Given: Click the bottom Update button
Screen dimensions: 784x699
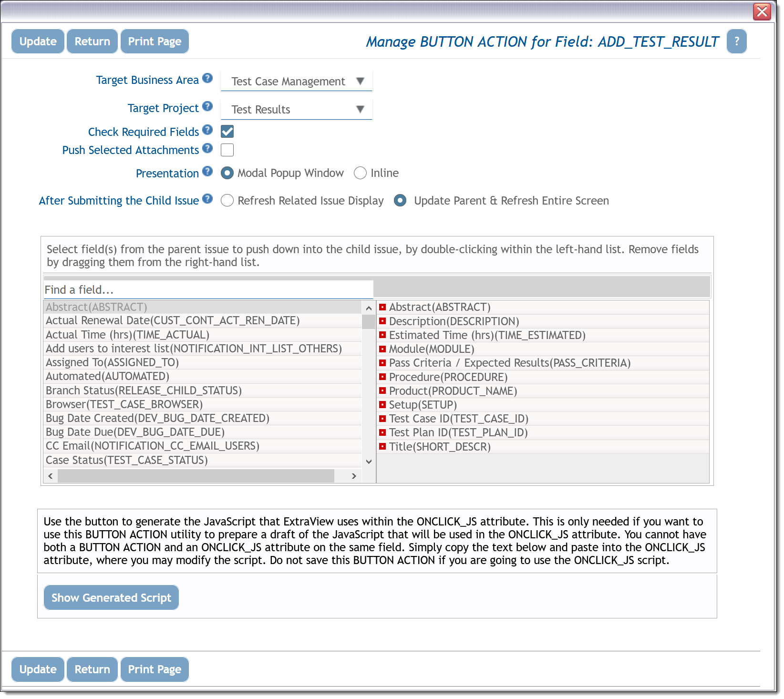Looking at the screenshot, I should point(38,669).
